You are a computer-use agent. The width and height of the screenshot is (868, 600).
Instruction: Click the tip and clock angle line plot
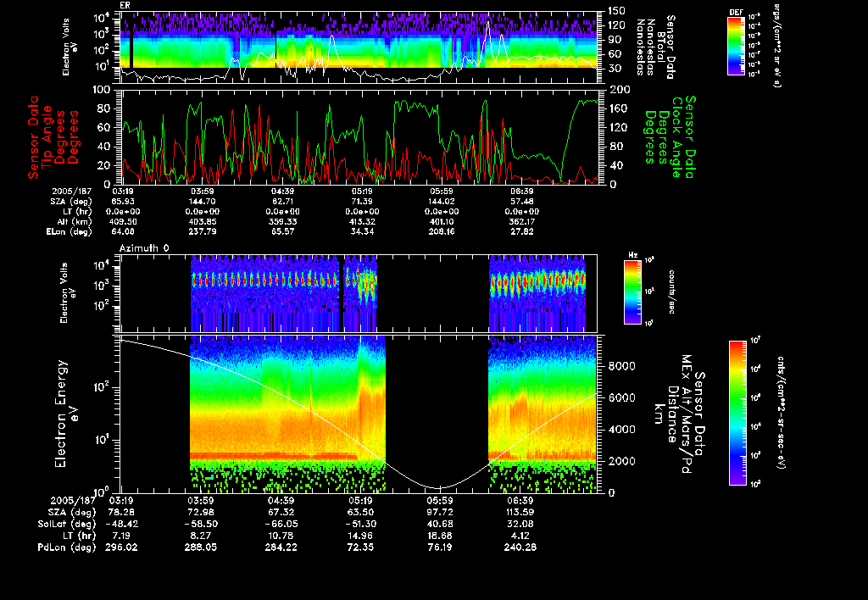359,136
